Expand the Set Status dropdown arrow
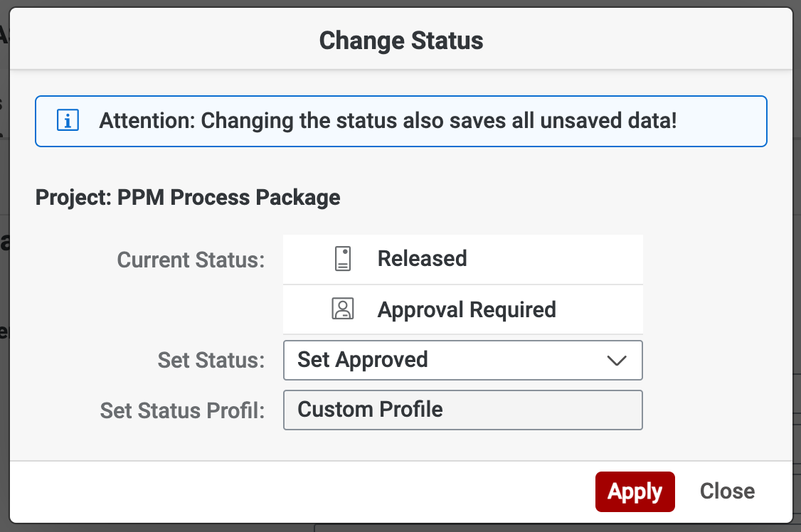The height and width of the screenshot is (532, 801). (x=616, y=360)
